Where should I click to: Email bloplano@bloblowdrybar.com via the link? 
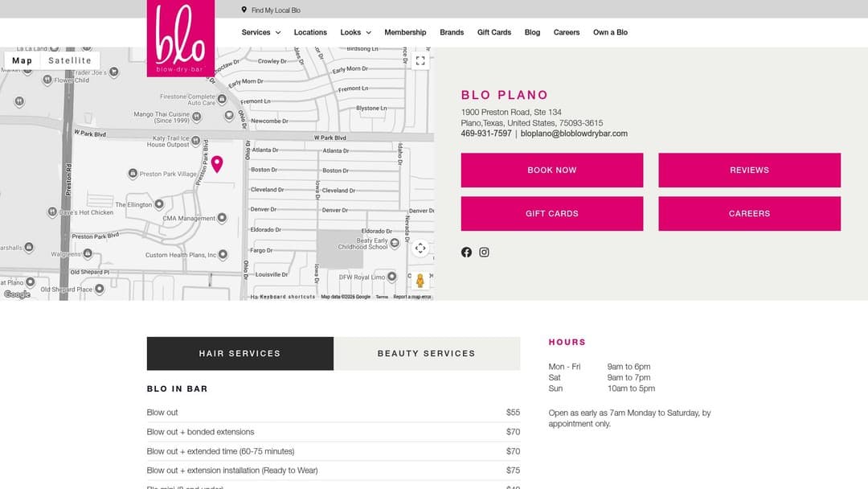click(x=574, y=134)
